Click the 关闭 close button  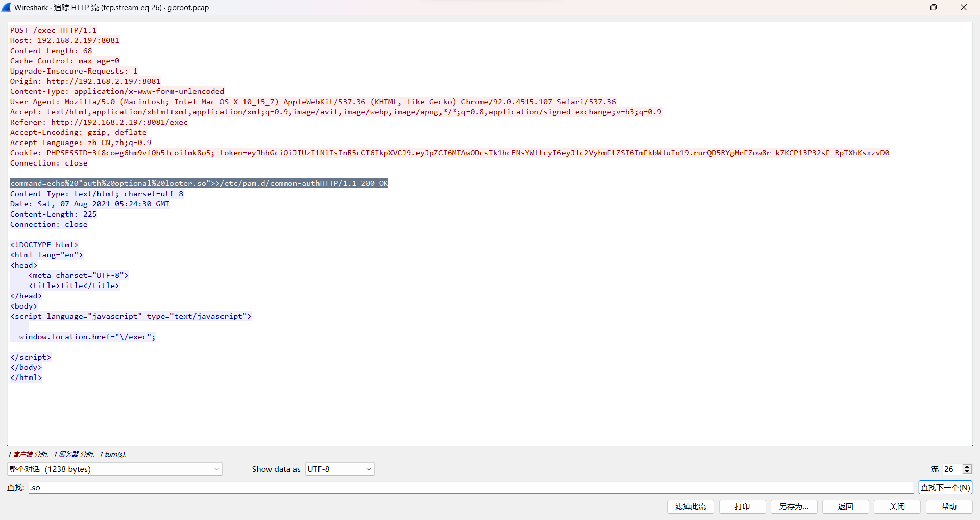897,507
